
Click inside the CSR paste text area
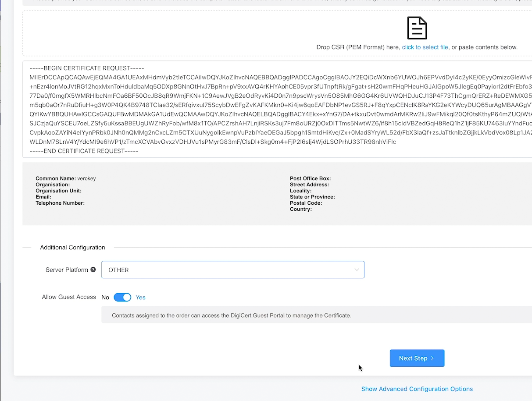263,110
